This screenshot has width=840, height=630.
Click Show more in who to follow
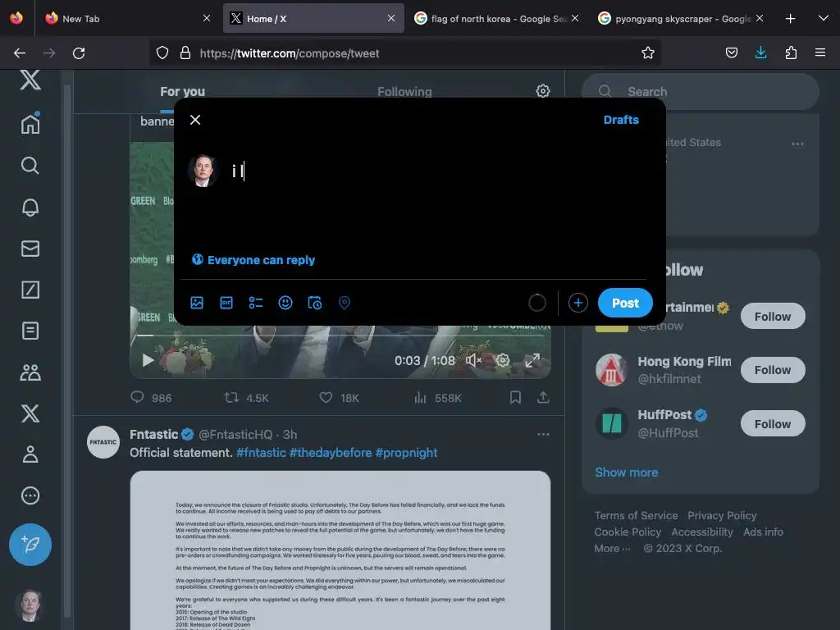pos(626,472)
